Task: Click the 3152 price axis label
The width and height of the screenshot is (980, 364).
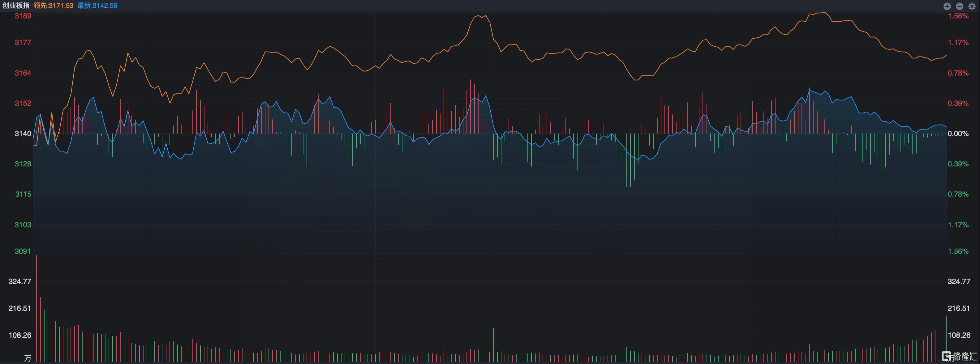Action: [23, 103]
